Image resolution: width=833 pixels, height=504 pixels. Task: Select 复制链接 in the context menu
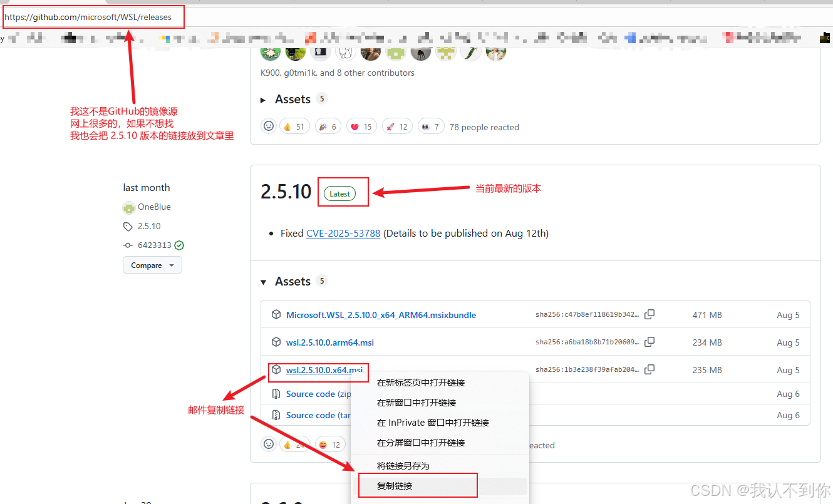tap(440, 486)
